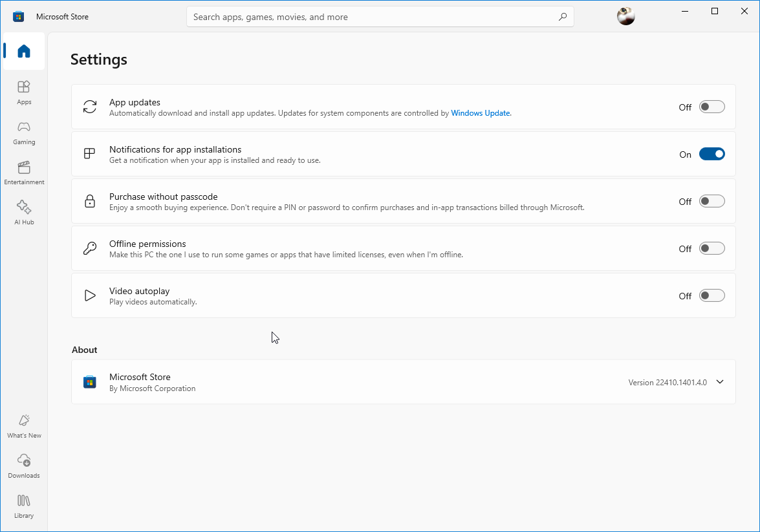Maximize the Microsoft Store window

pyautogui.click(x=715, y=11)
